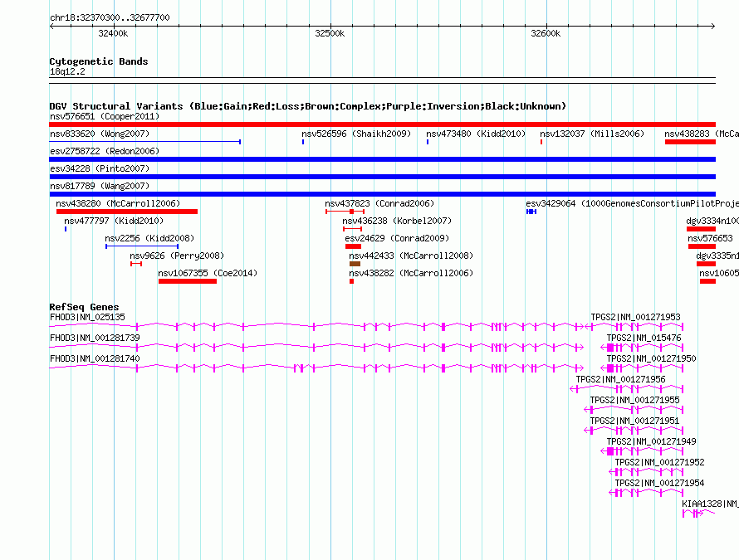
Task: Open the TPGS2|NM_015476 transcript label
Action: pos(644,338)
